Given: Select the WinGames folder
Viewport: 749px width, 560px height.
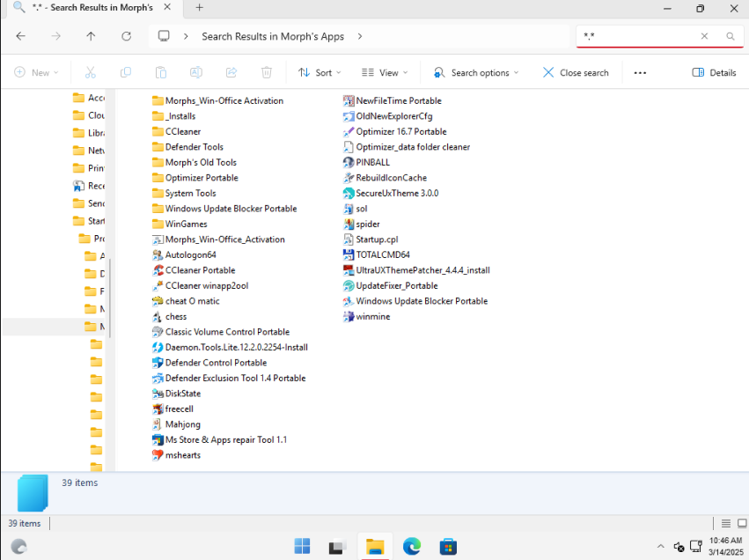Looking at the screenshot, I should pos(180,225).
